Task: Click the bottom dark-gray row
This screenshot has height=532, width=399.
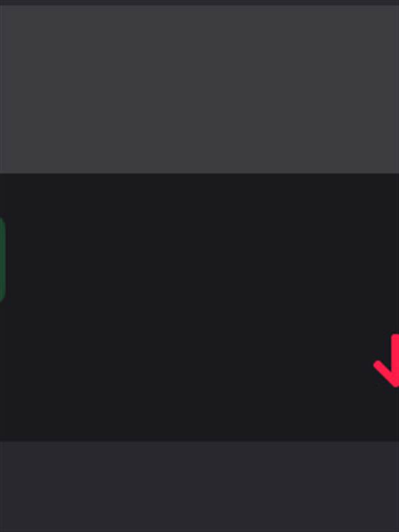Action: click(199, 487)
